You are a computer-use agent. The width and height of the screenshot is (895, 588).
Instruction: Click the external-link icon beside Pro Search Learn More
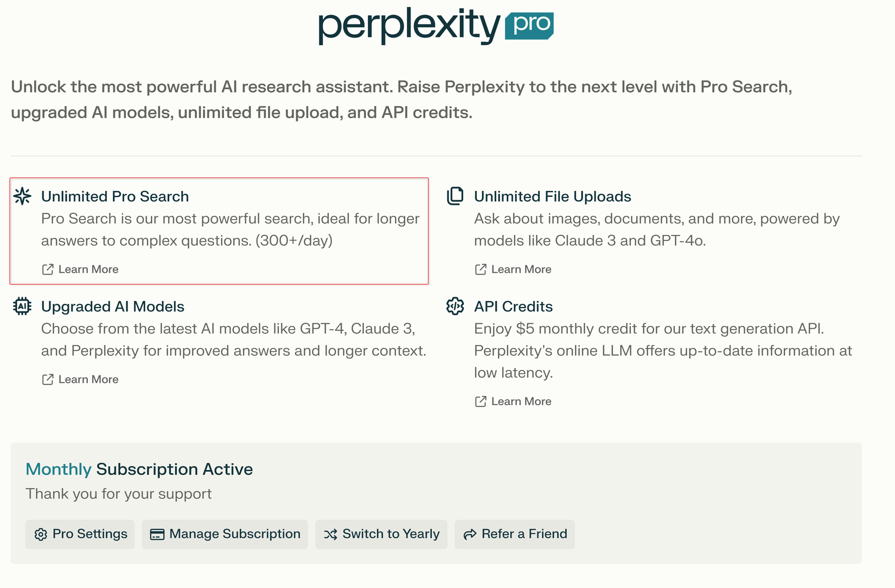[x=47, y=269]
